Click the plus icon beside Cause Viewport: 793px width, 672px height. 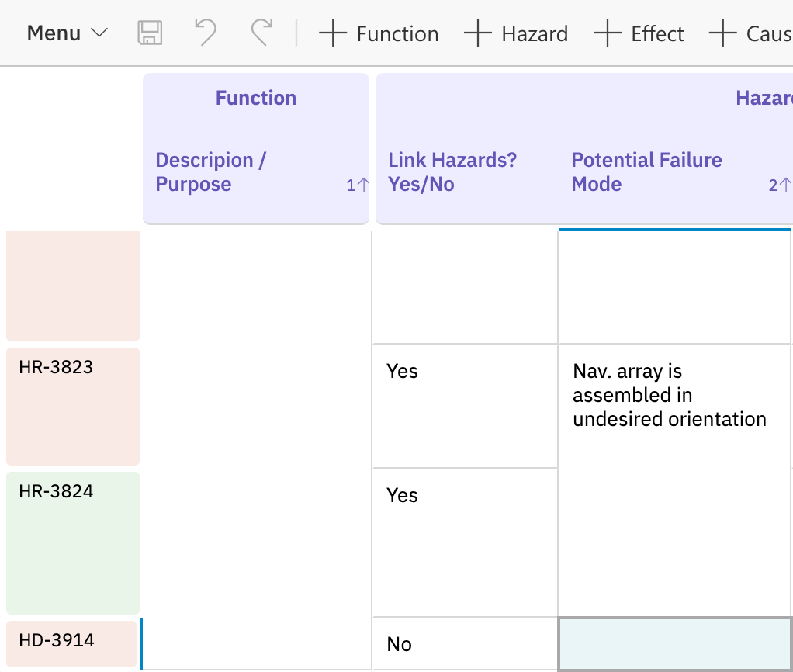[x=722, y=34]
